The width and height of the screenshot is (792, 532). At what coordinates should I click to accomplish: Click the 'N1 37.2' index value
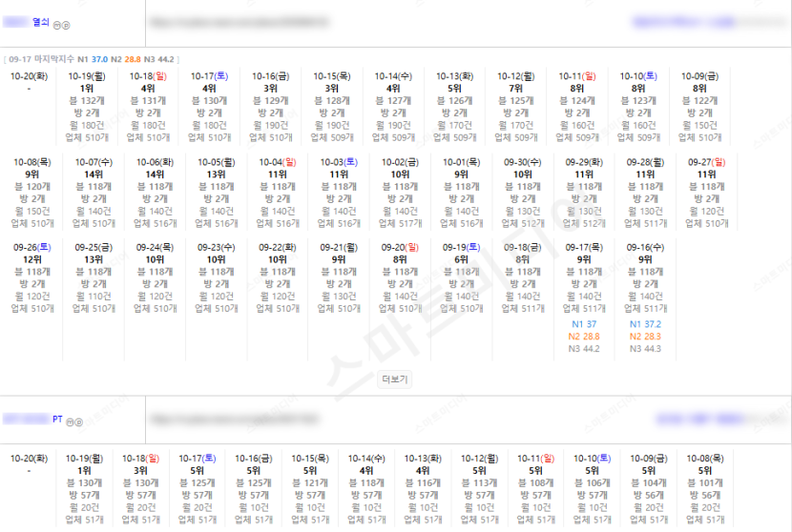[x=645, y=324]
